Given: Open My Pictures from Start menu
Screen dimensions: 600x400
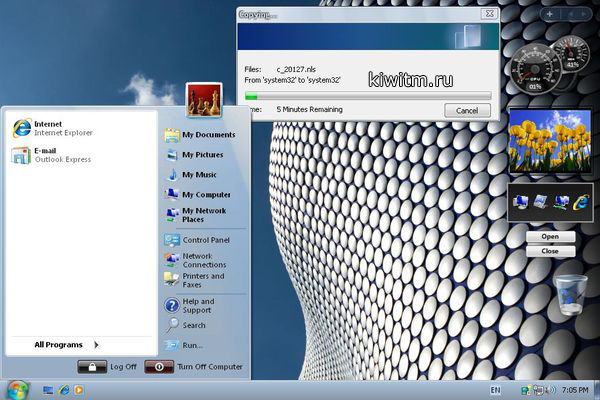Looking at the screenshot, I should [x=194, y=155].
